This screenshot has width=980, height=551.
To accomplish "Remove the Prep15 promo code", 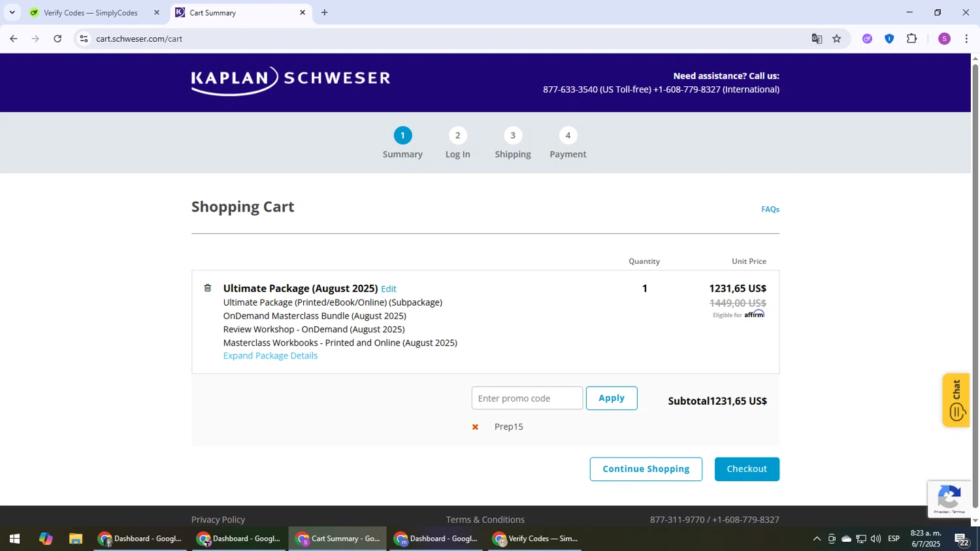I will coord(475,427).
